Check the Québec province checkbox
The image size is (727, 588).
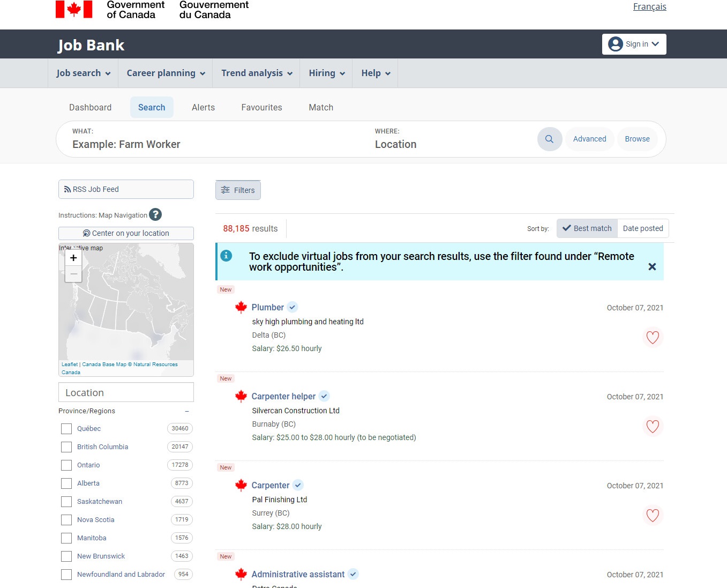[66, 429]
